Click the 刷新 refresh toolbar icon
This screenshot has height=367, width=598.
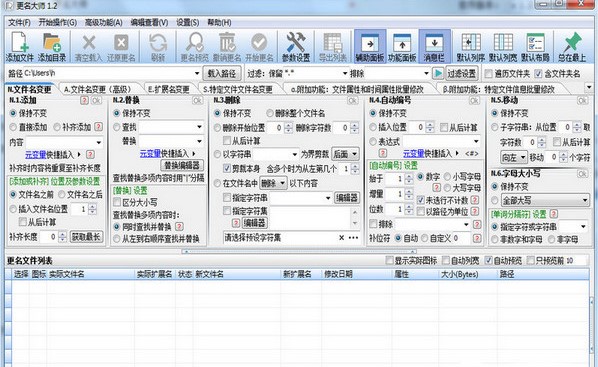click(158, 47)
